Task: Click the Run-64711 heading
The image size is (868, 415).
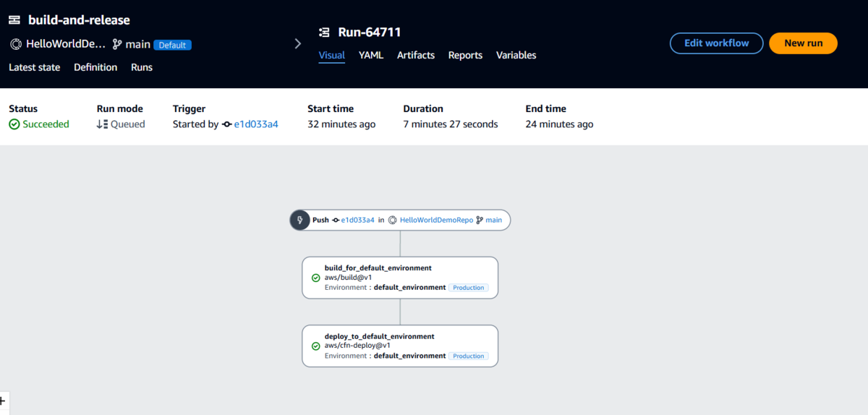Action: [x=370, y=33]
